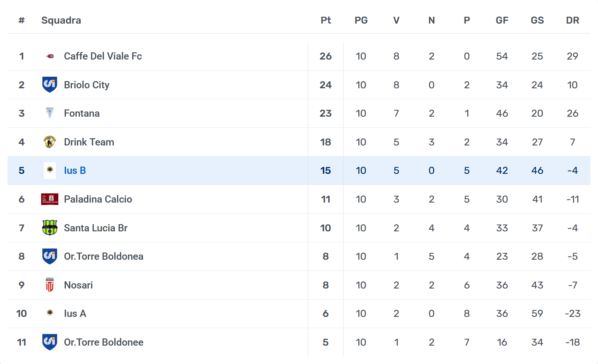Viewport: 598px width, 364px height.
Task: Click the Drink Team round logo
Action: [50, 142]
